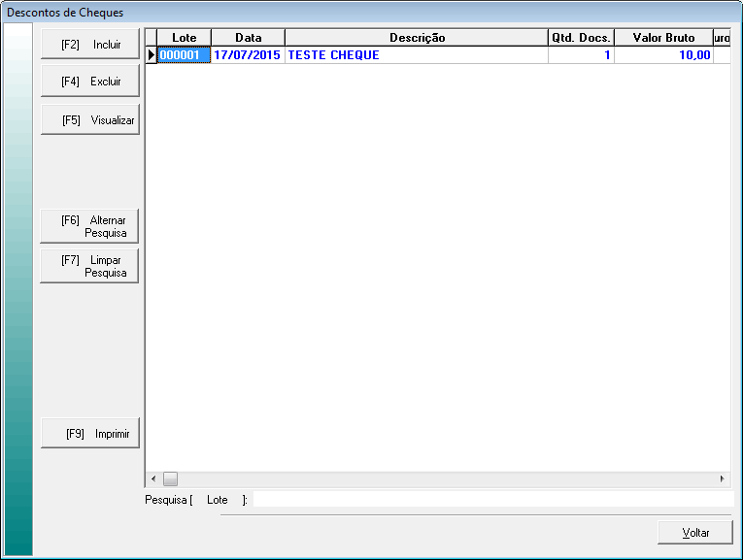The width and height of the screenshot is (743, 560).
Task: Click the Descrição column header
Action: 417,38
